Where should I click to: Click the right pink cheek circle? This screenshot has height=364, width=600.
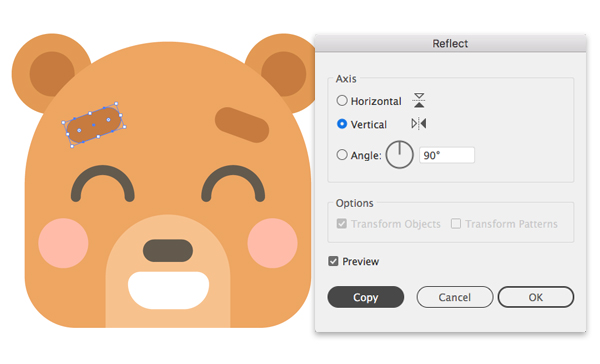pos(272,243)
